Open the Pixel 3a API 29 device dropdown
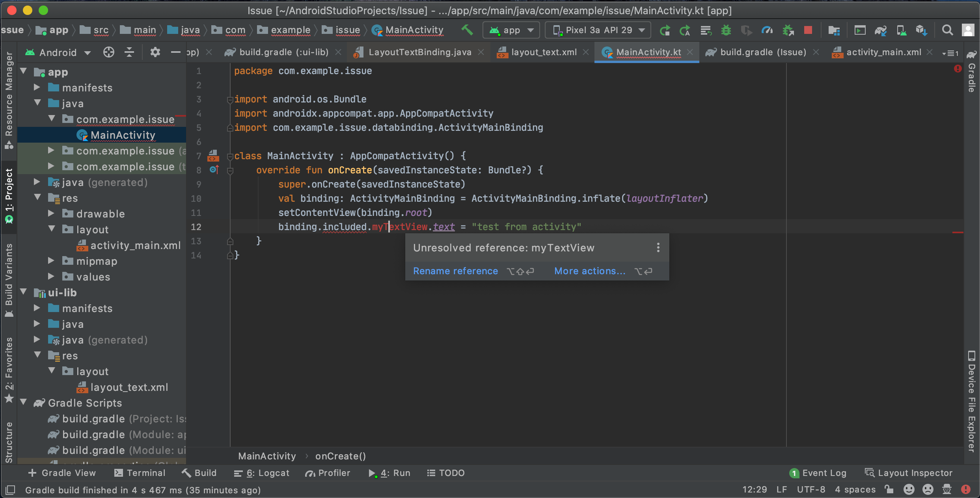 (x=598, y=30)
